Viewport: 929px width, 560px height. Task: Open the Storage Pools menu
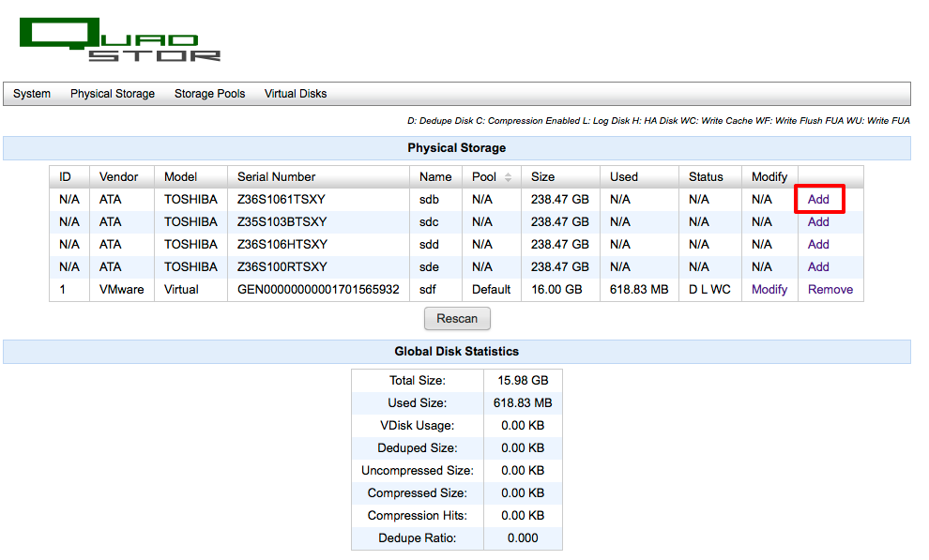pos(210,94)
